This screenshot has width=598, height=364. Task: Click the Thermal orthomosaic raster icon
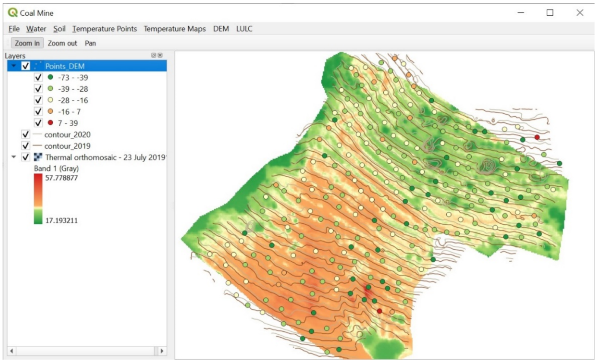point(38,157)
